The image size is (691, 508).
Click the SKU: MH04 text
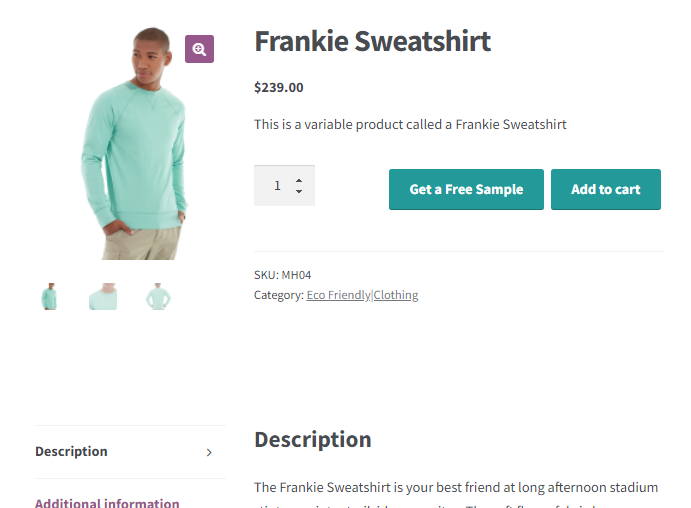tap(283, 275)
